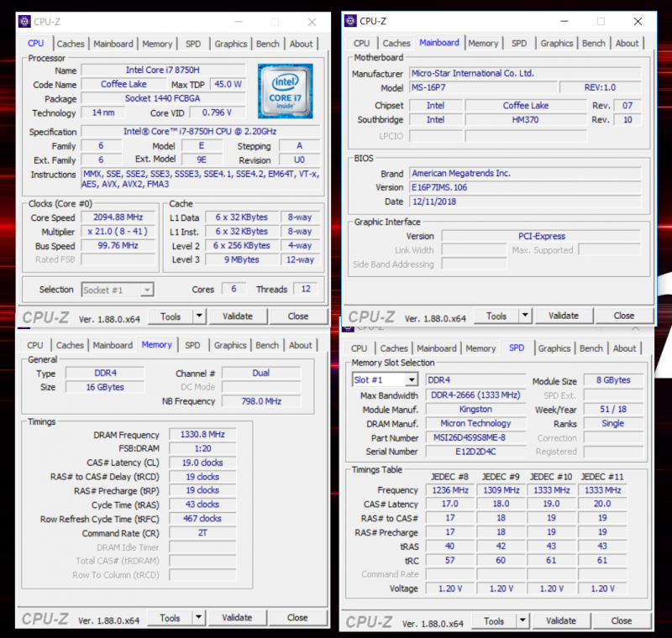The image size is (672, 638).
Task: Switch to the Caches tab in the Processor window
Action: [71, 44]
